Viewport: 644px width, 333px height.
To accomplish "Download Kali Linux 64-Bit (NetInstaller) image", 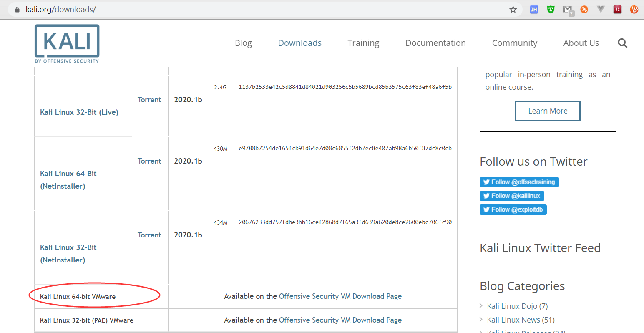I will (68, 180).
